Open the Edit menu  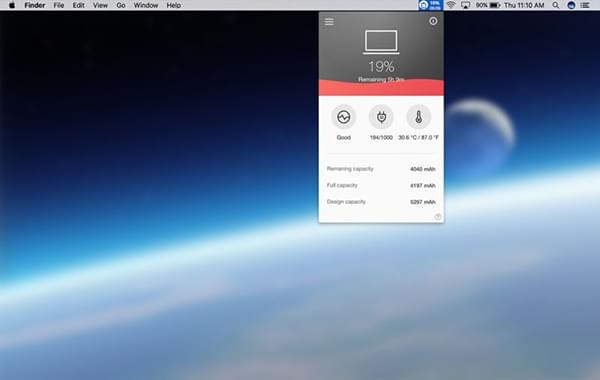click(x=78, y=5)
